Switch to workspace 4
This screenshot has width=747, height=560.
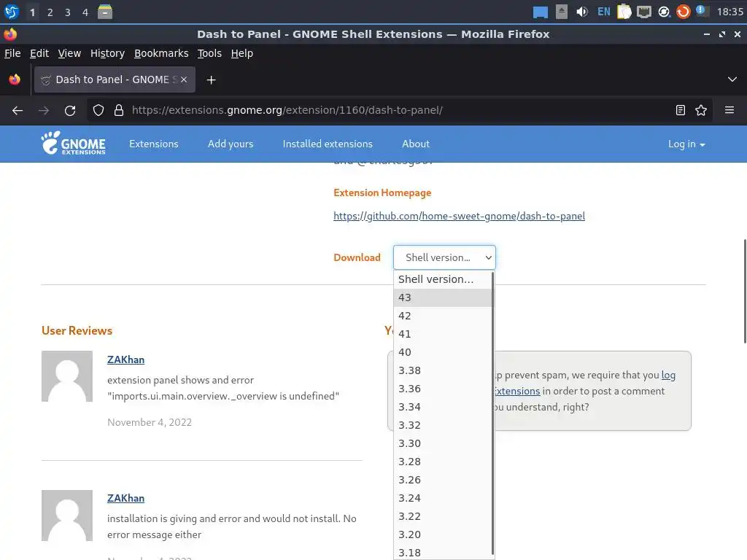(85, 12)
